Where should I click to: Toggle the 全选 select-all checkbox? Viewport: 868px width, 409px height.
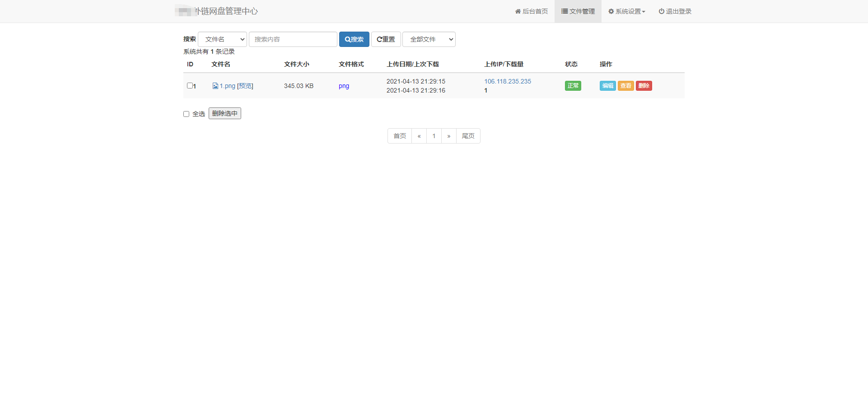tap(186, 114)
